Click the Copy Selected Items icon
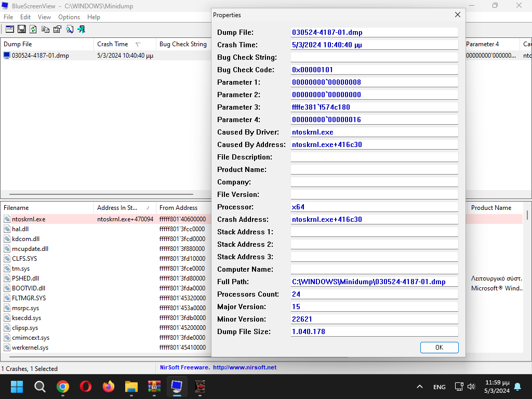 pos(45,29)
